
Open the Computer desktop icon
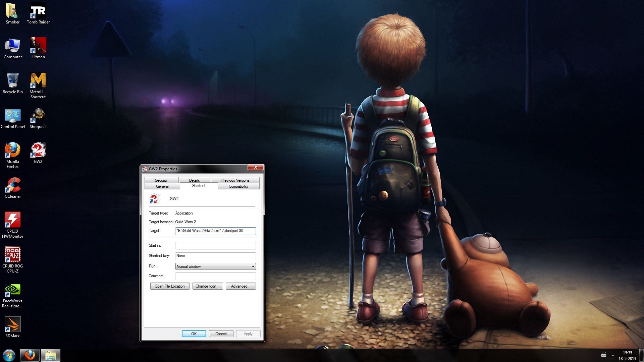click(x=13, y=49)
